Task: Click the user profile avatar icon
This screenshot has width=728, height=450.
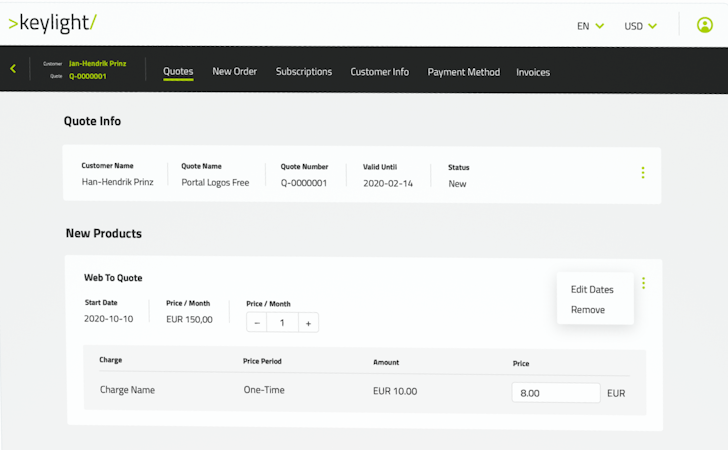Action: [x=704, y=25]
